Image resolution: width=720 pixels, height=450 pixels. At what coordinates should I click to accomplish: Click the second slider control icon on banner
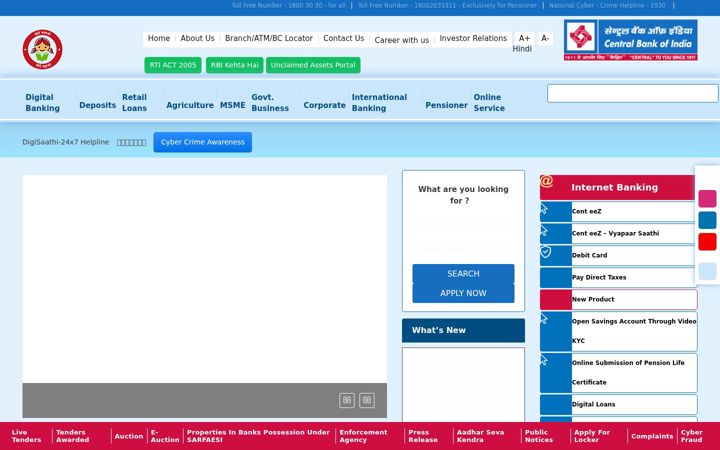(x=367, y=400)
